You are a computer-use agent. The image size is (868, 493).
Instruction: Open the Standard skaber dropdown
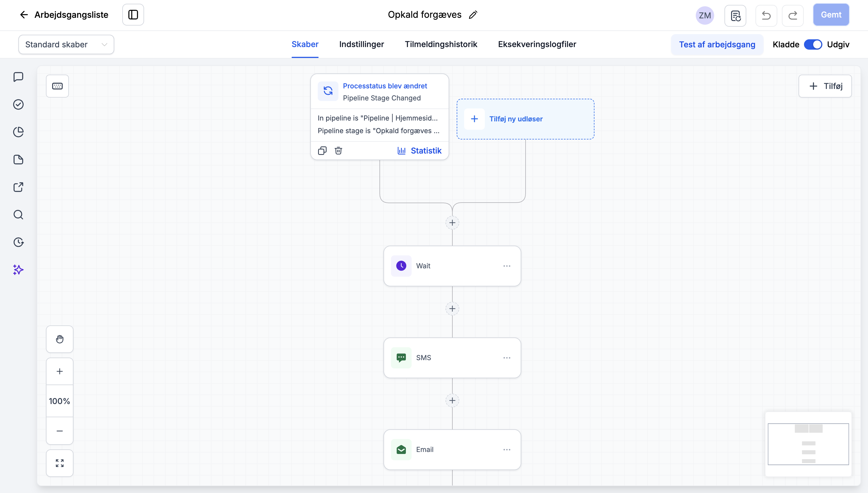[66, 44]
